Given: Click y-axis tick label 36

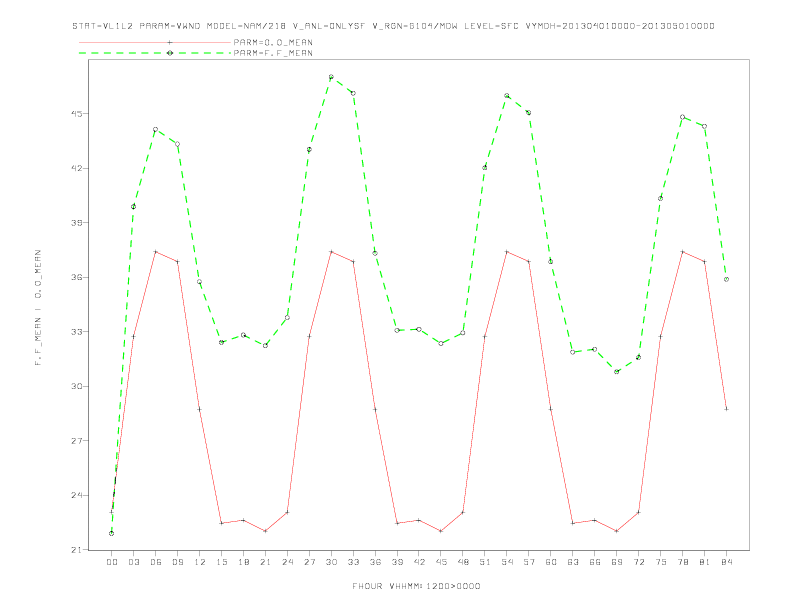Looking at the screenshot, I should 76,277.
